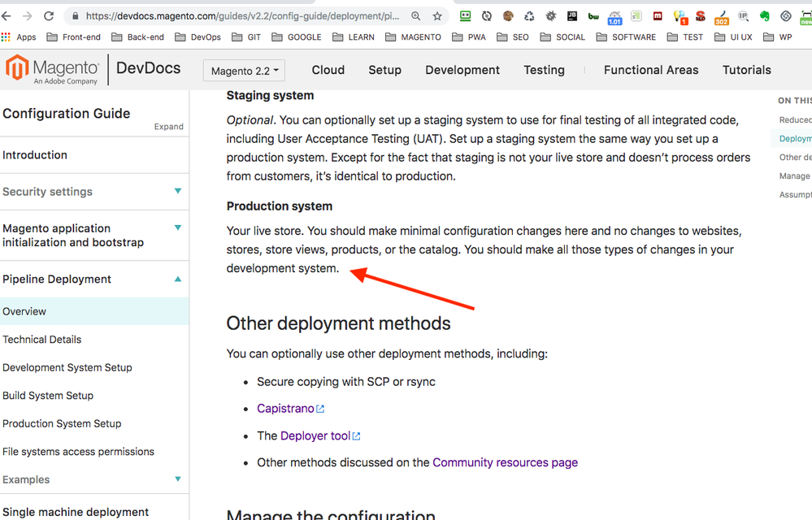Open the MAGENTO bookmarks folder
The width and height of the screenshot is (812, 520).
click(x=413, y=37)
